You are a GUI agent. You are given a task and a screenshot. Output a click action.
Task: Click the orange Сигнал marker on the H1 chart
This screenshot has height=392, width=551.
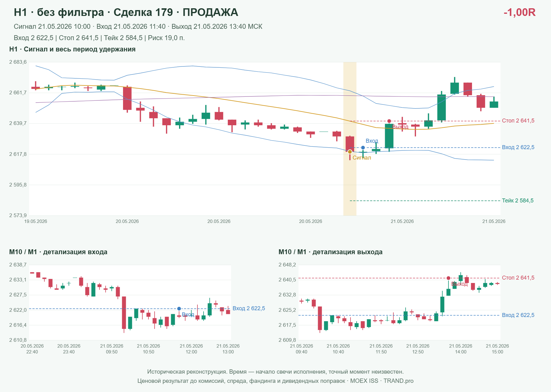click(x=350, y=152)
